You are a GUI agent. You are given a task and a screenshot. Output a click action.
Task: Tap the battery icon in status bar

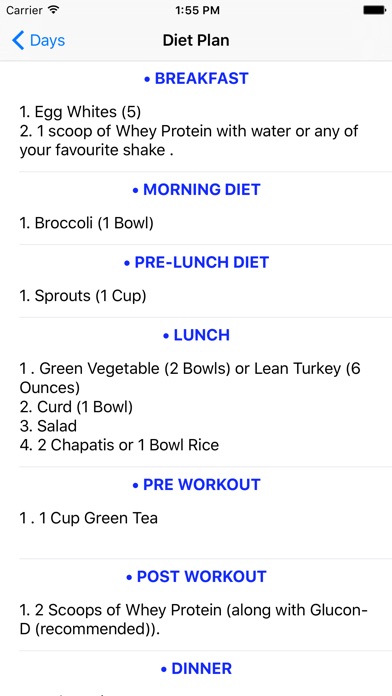point(374,10)
